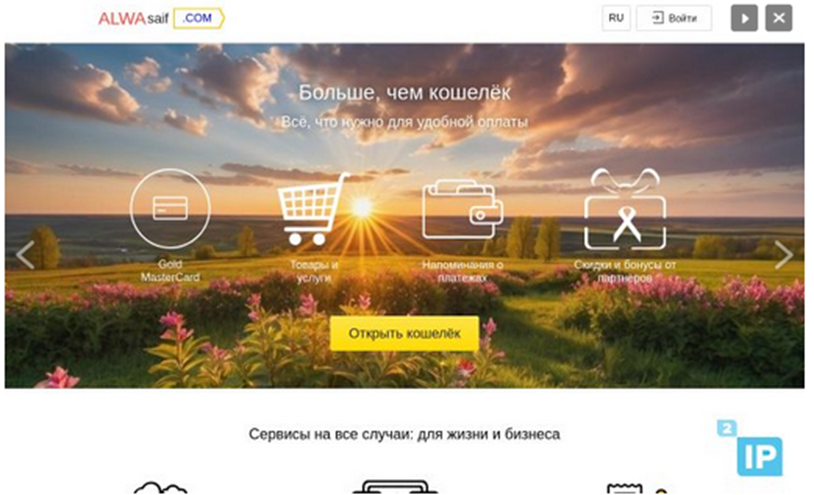This screenshot has width=814, height=495.
Task: Click the ALWAsaif logo
Action: 134,19
